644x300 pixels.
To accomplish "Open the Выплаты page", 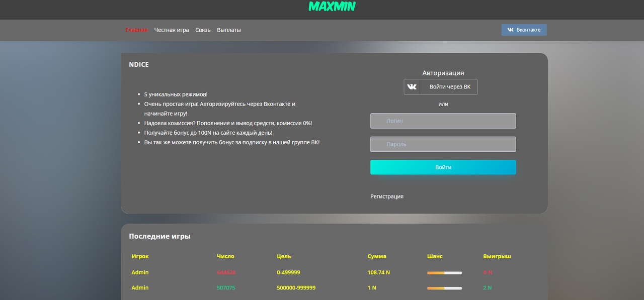I will (229, 30).
